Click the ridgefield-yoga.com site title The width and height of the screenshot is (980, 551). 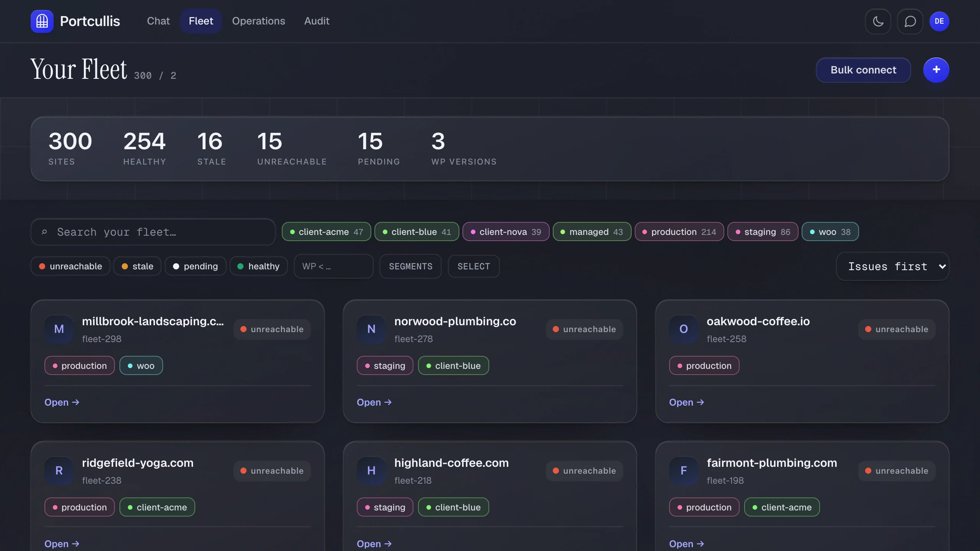tap(138, 463)
